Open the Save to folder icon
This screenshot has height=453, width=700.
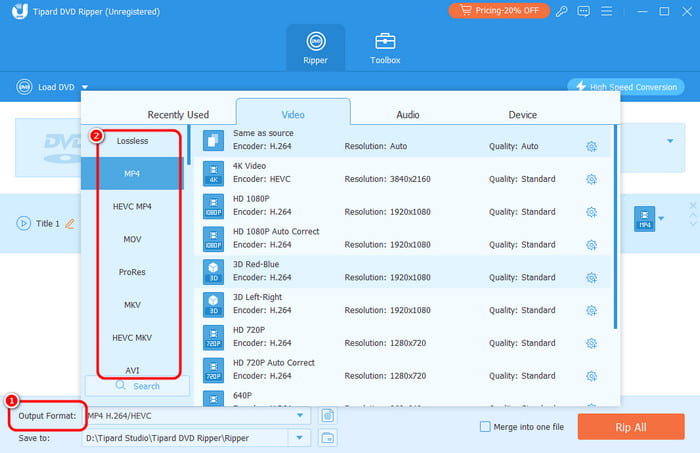coord(328,438)
